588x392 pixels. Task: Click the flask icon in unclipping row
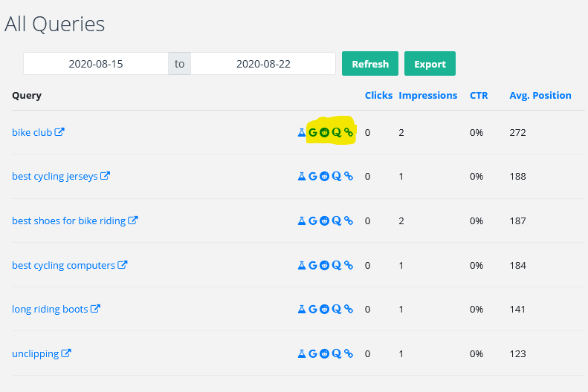pos(302,354)
